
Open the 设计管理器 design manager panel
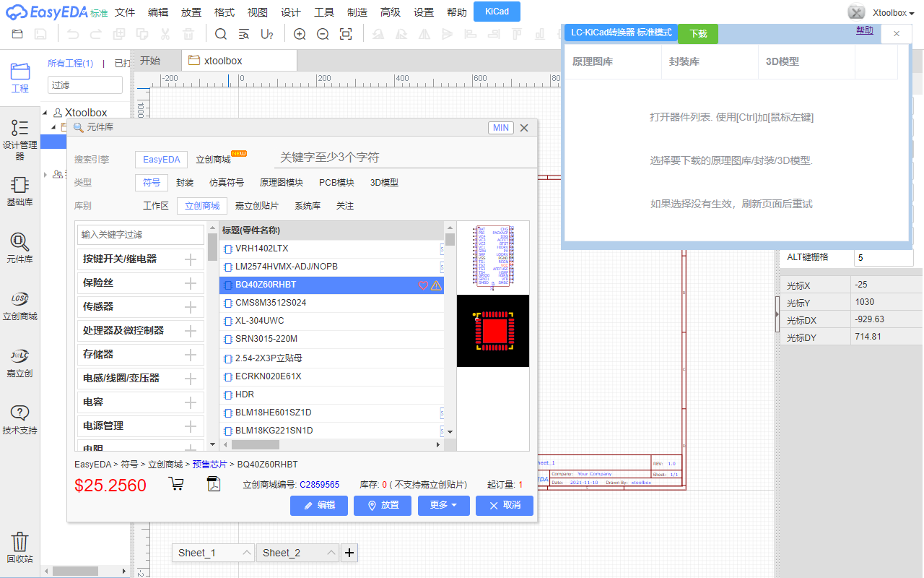click(x=20, y=140)
